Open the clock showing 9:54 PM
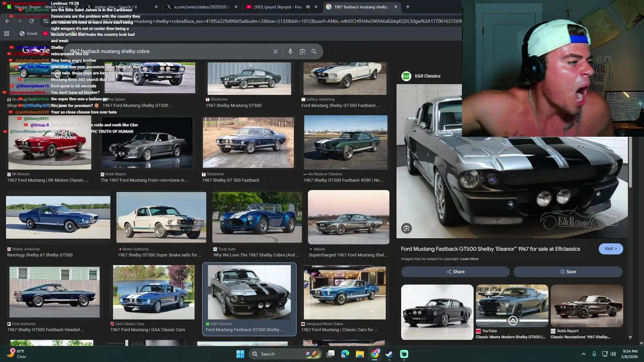The width and height of the screenshot is (644, 362). tap(630, 354)
